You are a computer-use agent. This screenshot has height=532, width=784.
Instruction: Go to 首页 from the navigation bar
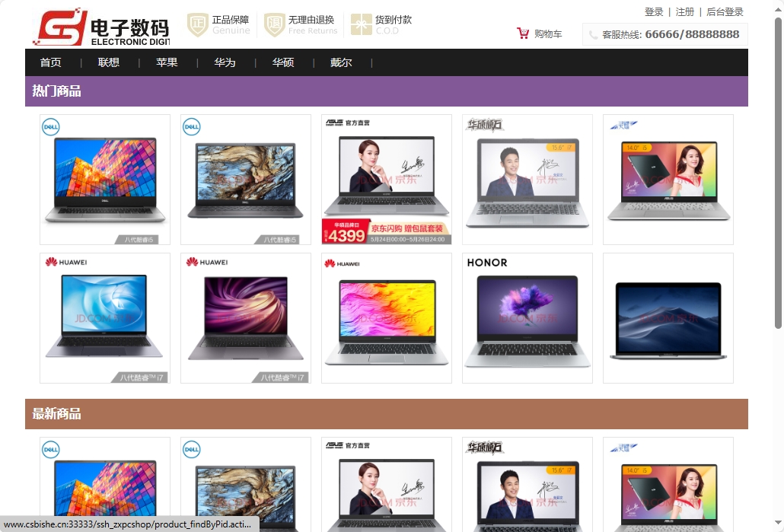(50, 63)
